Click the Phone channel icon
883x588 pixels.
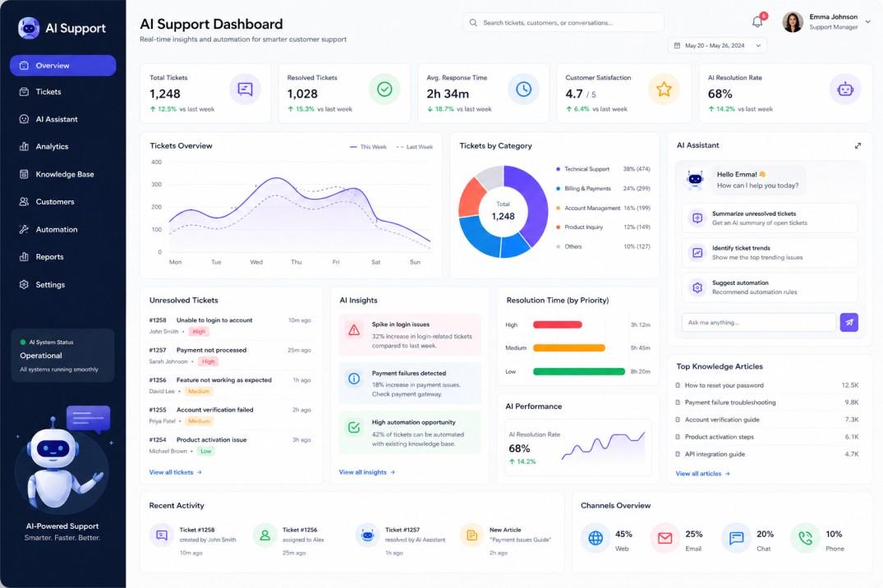pyautogui.click(x=805, y=538)
